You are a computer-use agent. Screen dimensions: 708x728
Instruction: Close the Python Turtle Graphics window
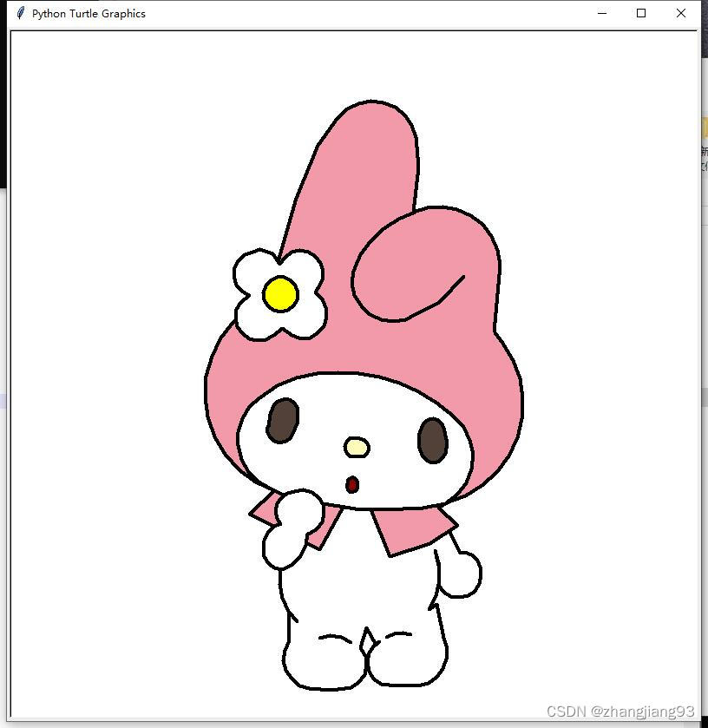pyautogui.click(x=680, y=14)
